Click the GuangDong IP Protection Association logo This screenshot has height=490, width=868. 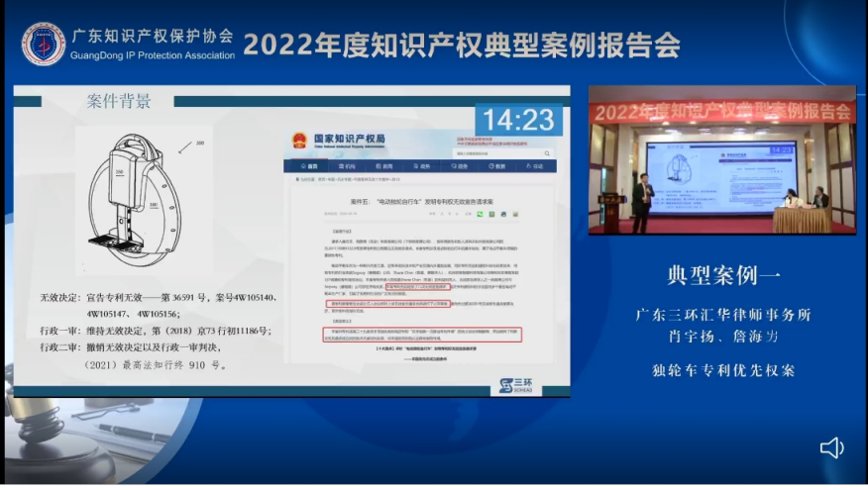[44, 44]
